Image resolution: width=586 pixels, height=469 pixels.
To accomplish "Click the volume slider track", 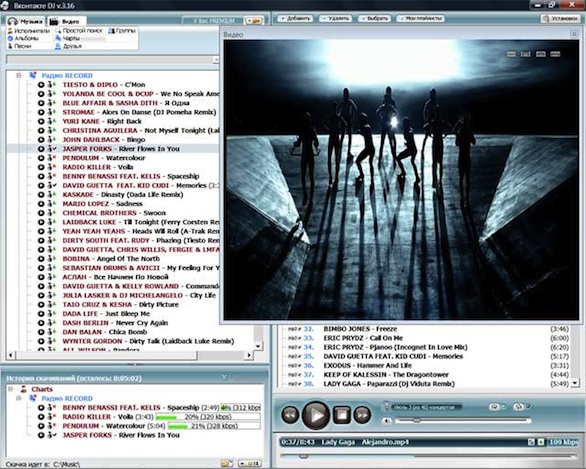I will (463, 421).
